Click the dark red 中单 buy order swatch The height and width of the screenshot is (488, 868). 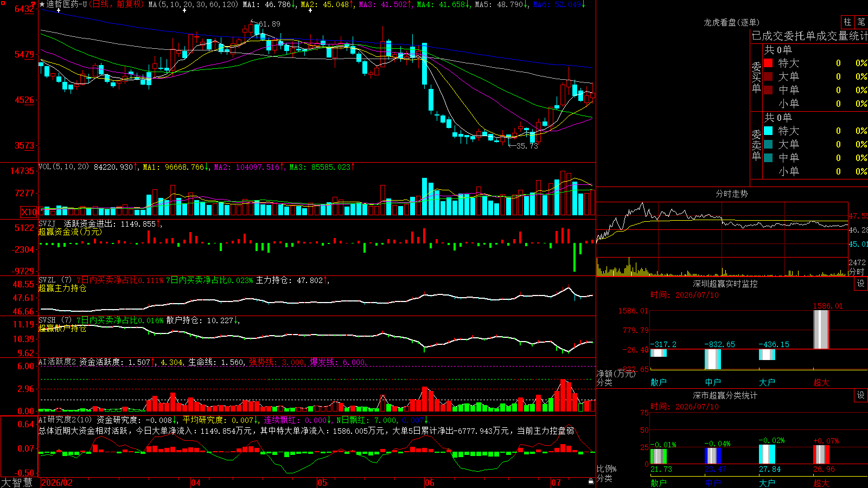point(768,90)
